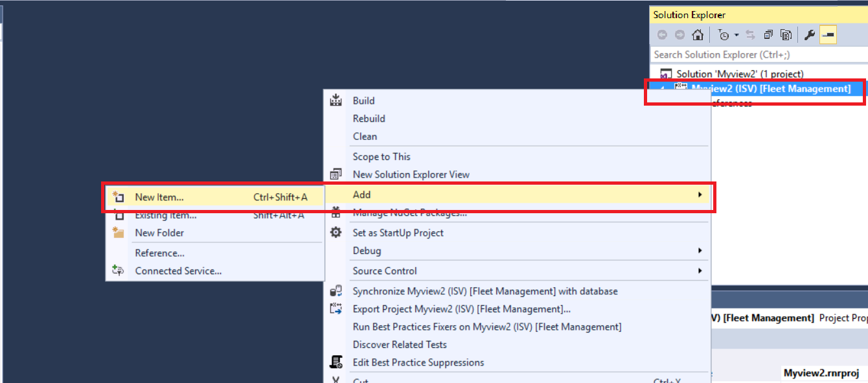Click the Show All Files icon
Image resolution: width=868 pixels, height=383 pixels.
click(x=786, y=35)
